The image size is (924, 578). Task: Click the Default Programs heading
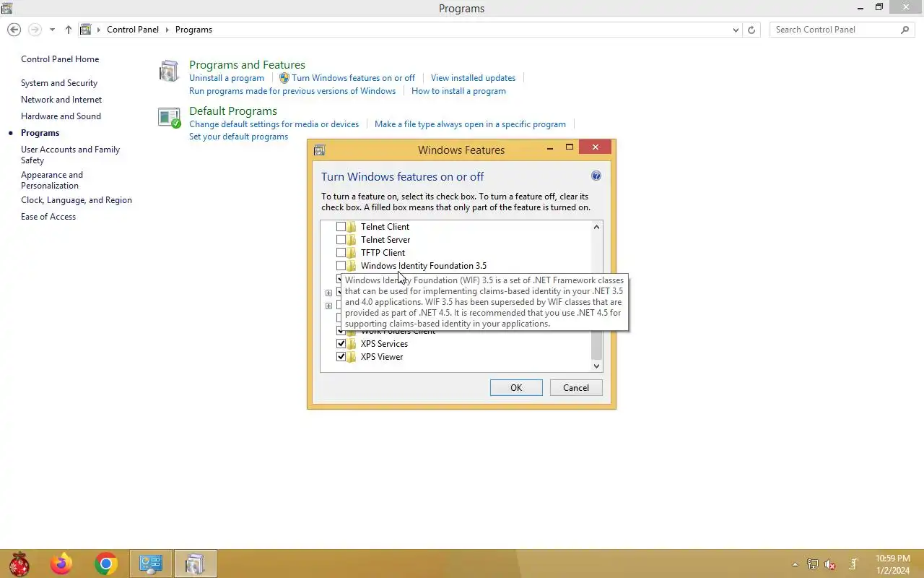(x=233, y=111)
